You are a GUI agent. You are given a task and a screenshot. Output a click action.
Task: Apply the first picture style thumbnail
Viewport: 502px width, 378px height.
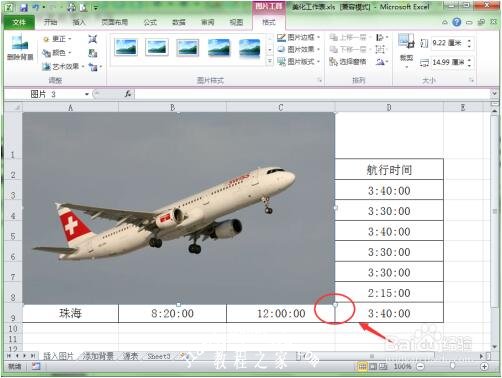tap(126, 47)
